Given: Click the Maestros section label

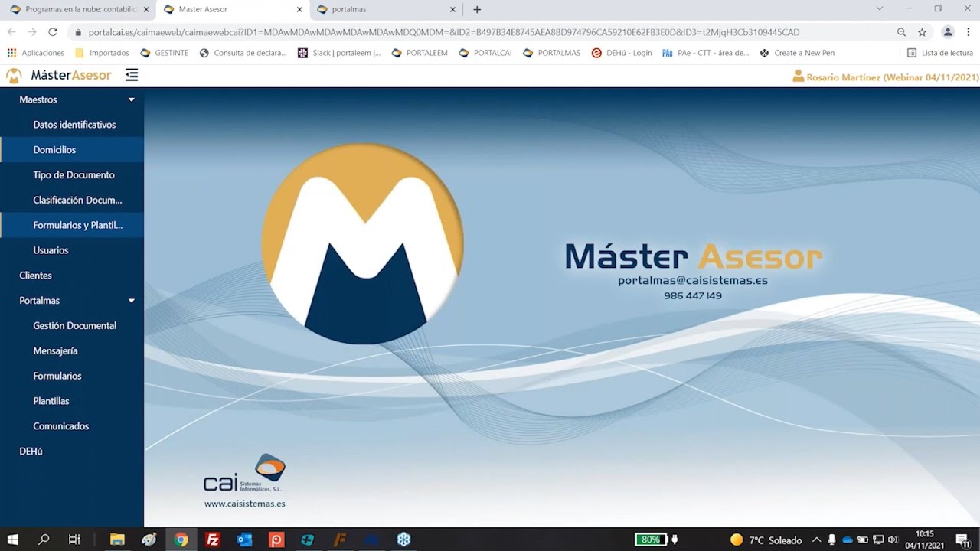Looking at the screenshot, I should point(38,99).
